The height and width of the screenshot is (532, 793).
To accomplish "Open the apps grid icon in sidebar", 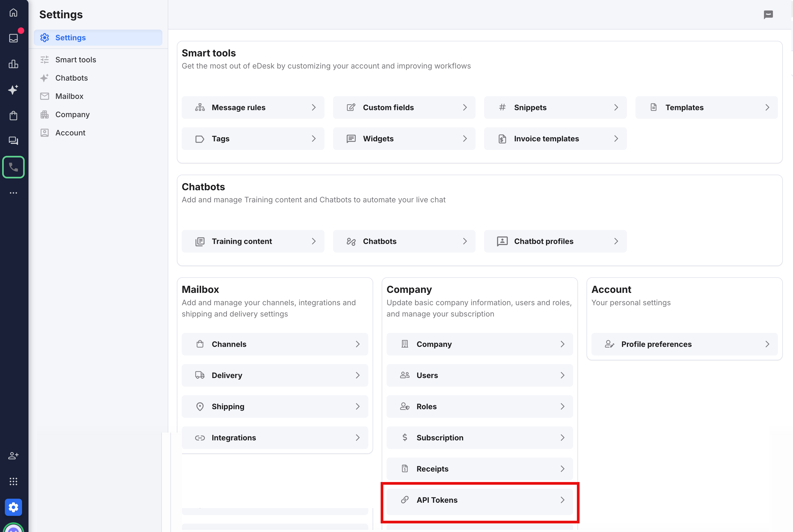I will tap(14, 481).
